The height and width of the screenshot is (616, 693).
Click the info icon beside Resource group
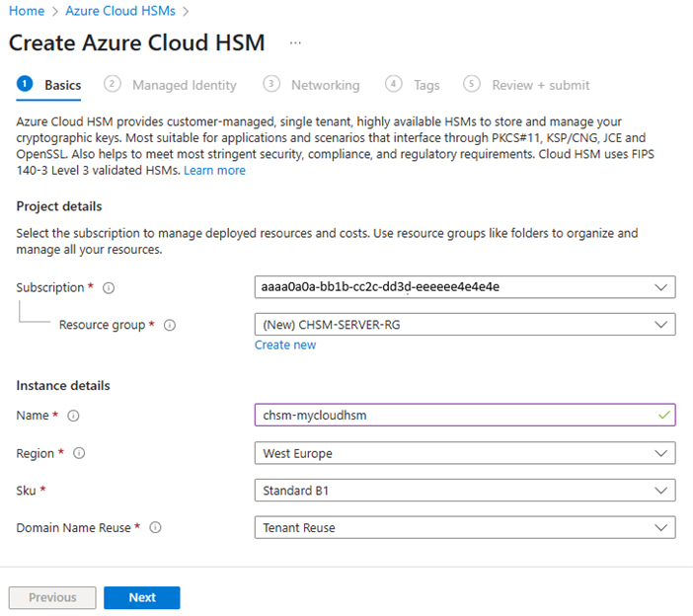[170, 325]
